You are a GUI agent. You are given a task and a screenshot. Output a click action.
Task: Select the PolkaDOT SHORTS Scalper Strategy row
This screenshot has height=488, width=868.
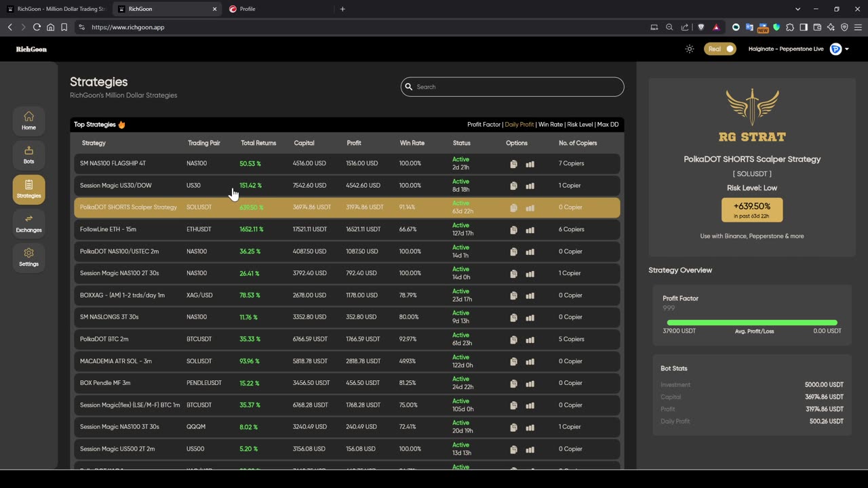pyautogui.click(x=347, y=207)
